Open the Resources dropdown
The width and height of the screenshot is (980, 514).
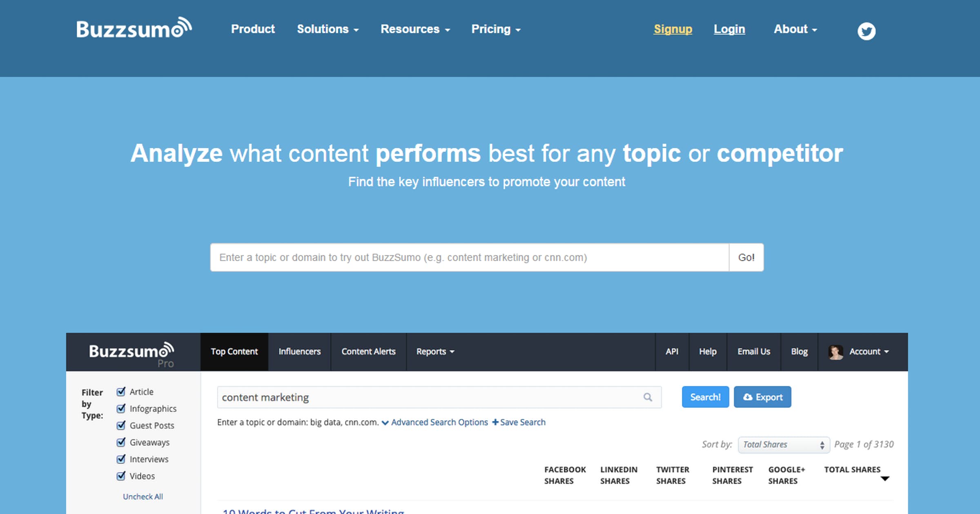point(415,29)
